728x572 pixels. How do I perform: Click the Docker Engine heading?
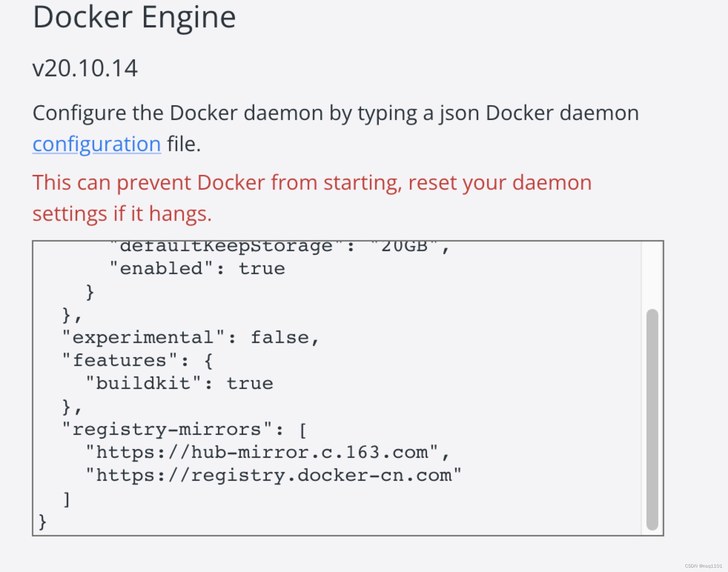point(134,17)
